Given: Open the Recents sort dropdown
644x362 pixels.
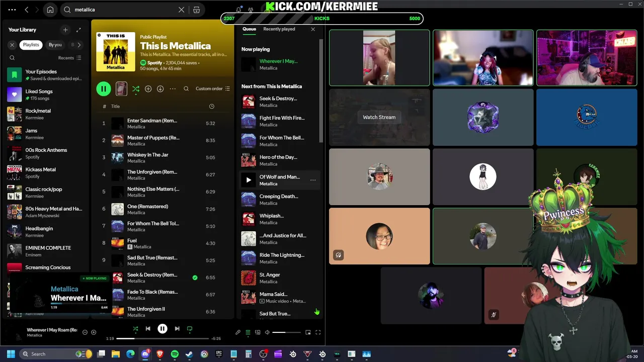Looking at the screenshot, I should (69, 58).
